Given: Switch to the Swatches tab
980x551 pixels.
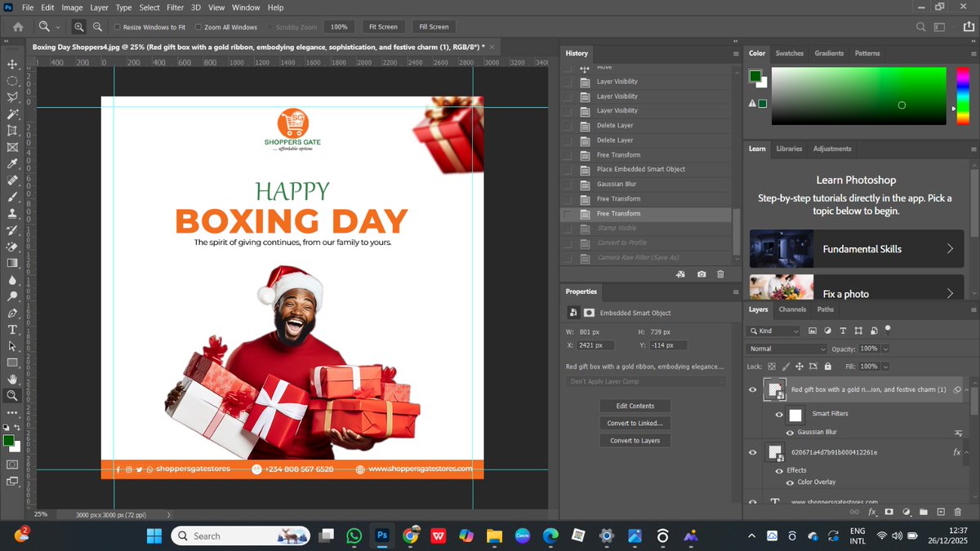Looking at the screenshot, I should pos(789,53).
